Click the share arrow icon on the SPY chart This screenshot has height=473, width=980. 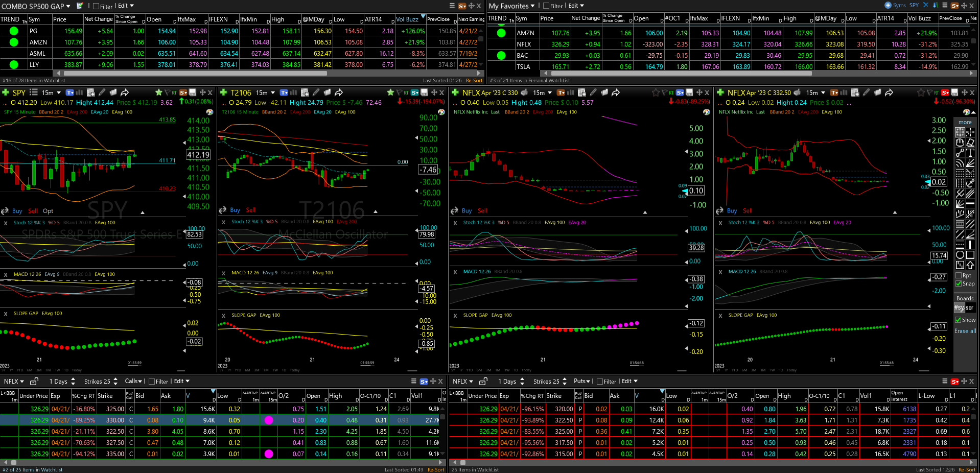pyautogui.click(x=125, y=92)
